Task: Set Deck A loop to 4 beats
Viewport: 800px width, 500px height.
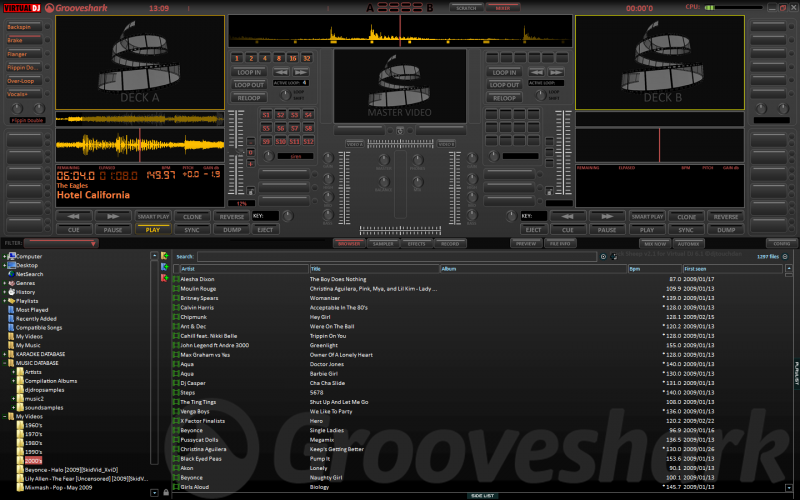Action: [264, 58]
